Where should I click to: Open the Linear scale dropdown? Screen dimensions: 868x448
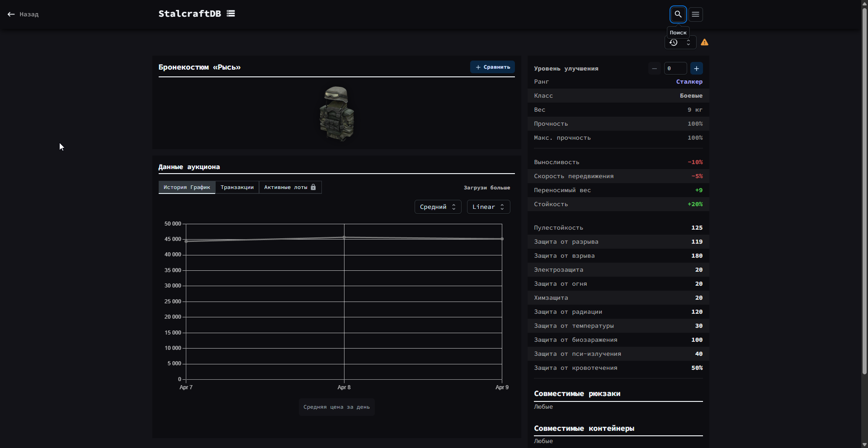(x=488, y=207)
